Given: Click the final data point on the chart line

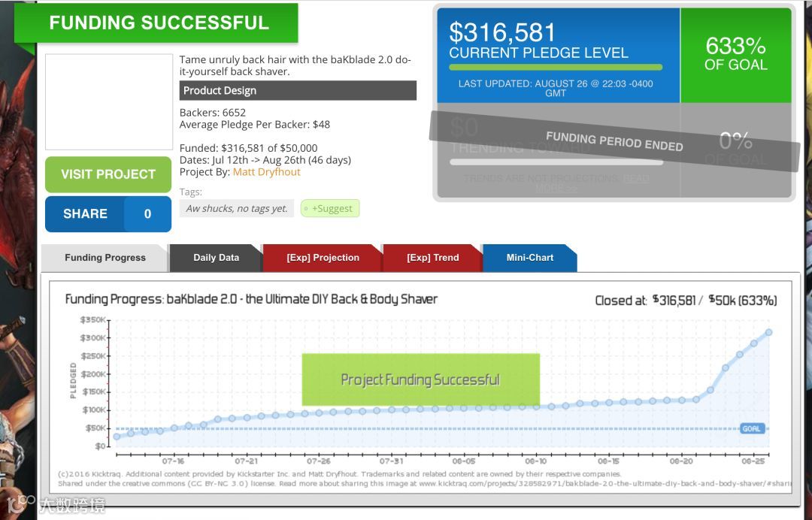Looking at the screenshot, I should click(x=768, y=332).
